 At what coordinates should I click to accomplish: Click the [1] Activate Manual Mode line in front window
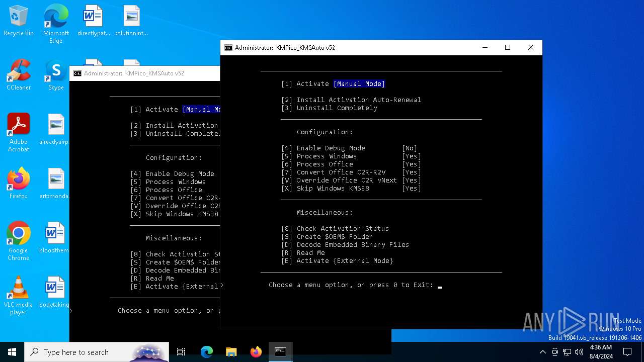click(x=333, y=84)
